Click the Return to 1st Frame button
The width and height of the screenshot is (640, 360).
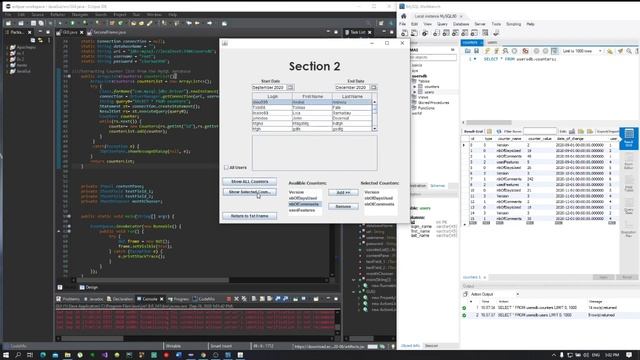(x=249, y=216)
